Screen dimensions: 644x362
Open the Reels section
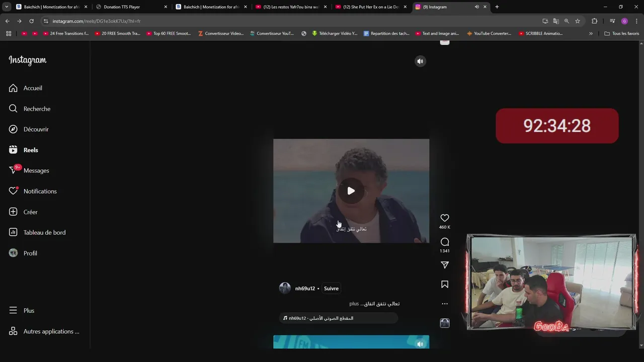click(23, 150)
